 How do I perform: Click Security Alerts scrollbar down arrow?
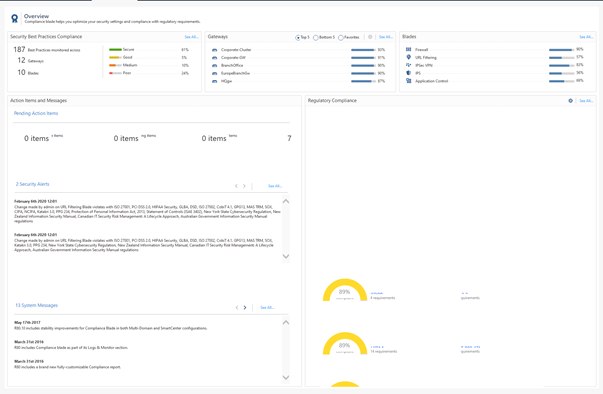point(286,256)
